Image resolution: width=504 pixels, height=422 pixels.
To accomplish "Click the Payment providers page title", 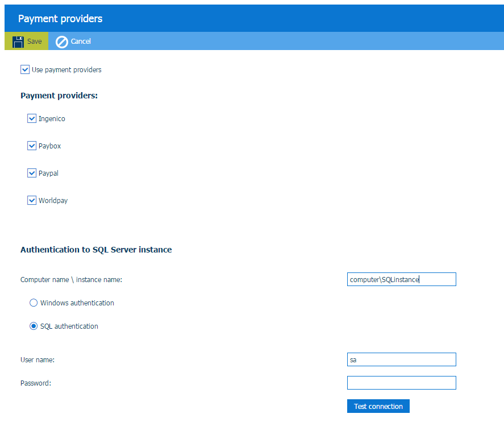I will tap(60, 19).
